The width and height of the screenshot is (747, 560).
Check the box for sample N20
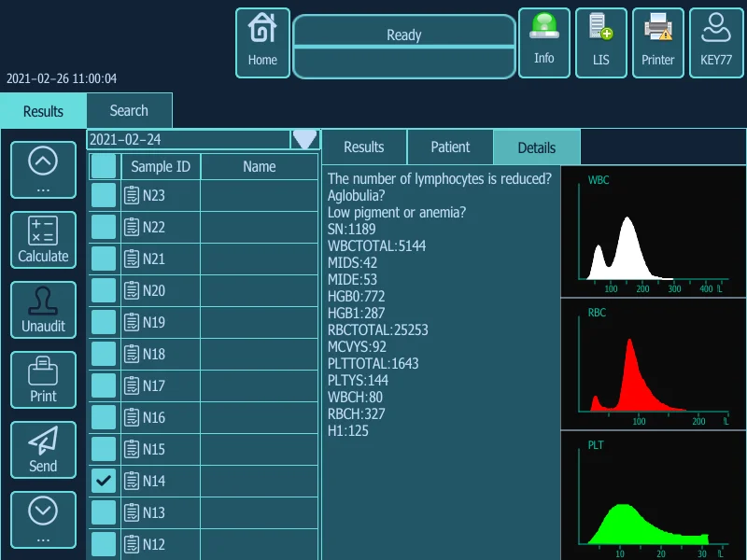[104, 290]
